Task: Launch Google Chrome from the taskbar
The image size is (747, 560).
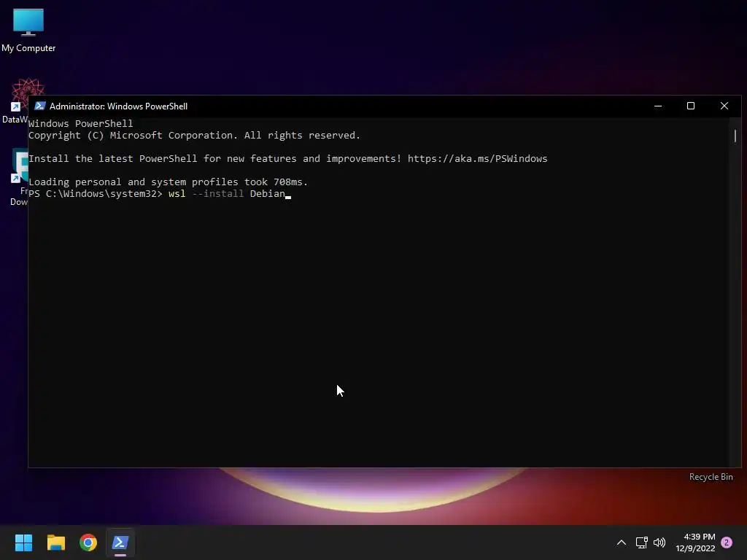Action: point(88,542)
